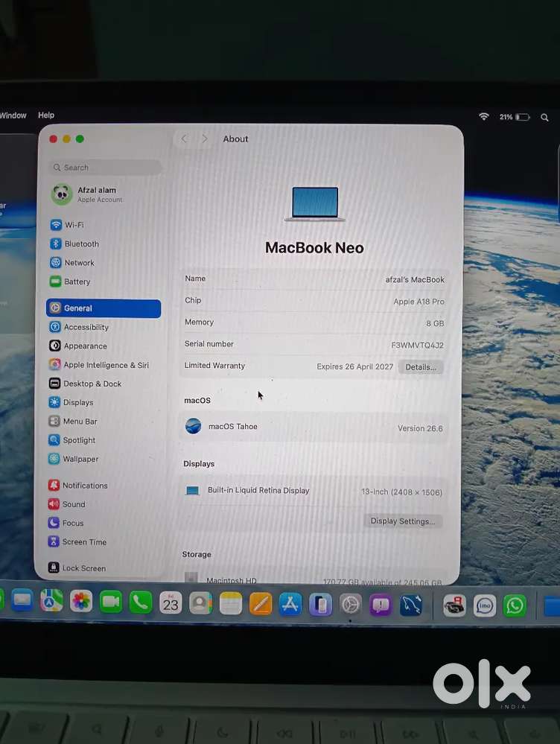Open the Window menu
Viewport: 560px width, 744px height.
(x=13, y=115)
